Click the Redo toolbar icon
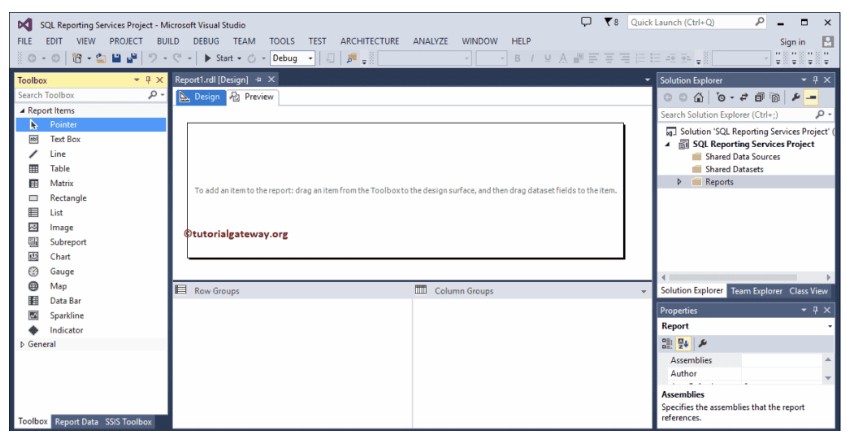 [x=177, y=58]
